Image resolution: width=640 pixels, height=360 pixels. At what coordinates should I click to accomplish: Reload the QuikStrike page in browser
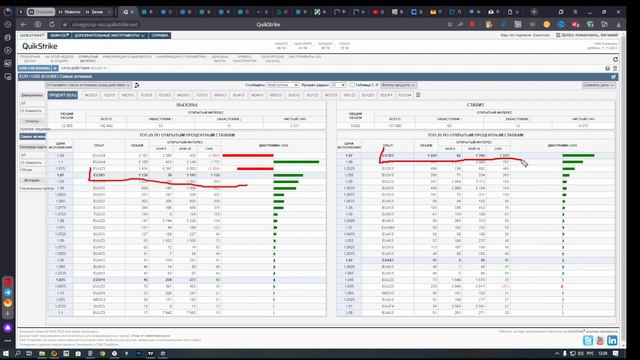52,24
